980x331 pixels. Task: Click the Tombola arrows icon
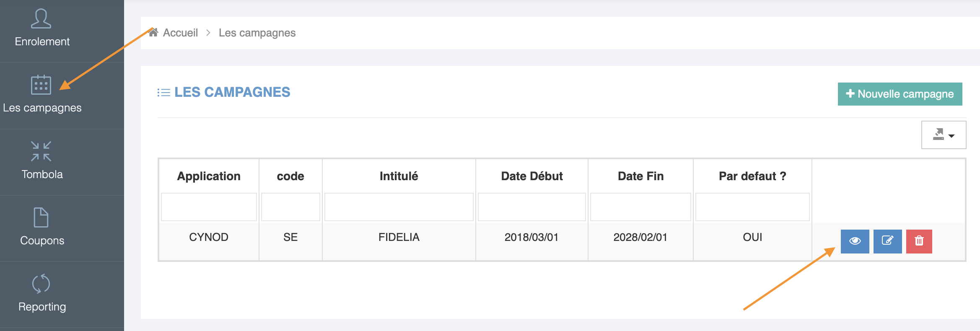click(x=41, y=151)
